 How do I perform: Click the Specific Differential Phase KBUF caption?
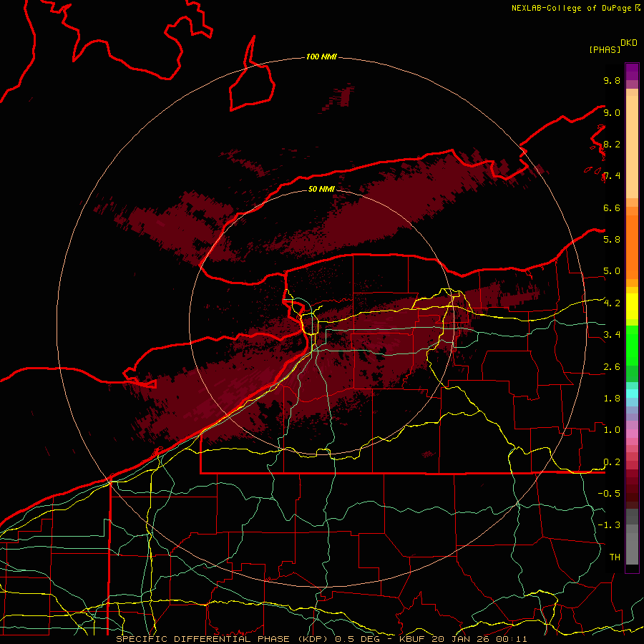click(x=321, y=639)
